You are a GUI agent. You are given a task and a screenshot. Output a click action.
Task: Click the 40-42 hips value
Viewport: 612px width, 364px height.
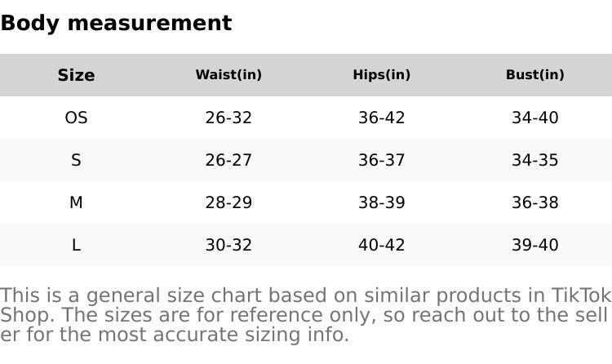pyautogui.click(x=381, y=246)
